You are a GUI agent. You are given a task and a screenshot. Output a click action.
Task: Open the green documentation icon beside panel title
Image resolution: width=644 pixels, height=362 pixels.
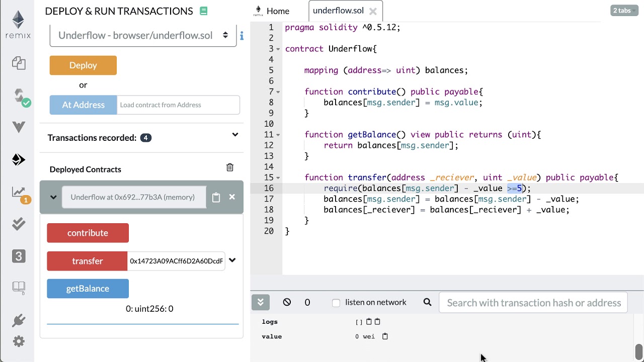pos(203,11)
